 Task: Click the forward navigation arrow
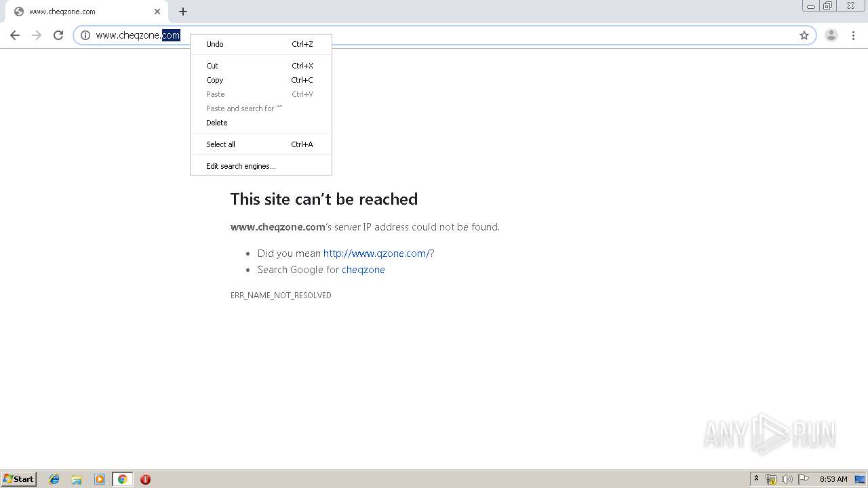tap(37, 35)
